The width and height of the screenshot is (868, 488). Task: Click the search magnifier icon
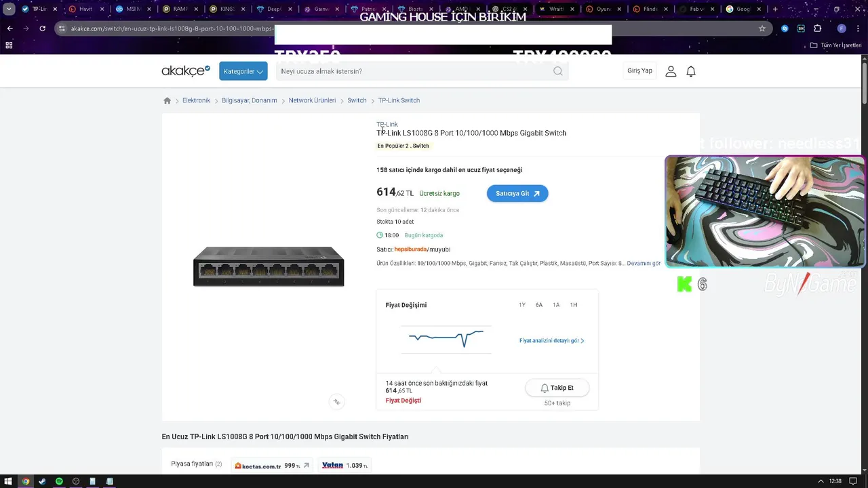[557, 71]
